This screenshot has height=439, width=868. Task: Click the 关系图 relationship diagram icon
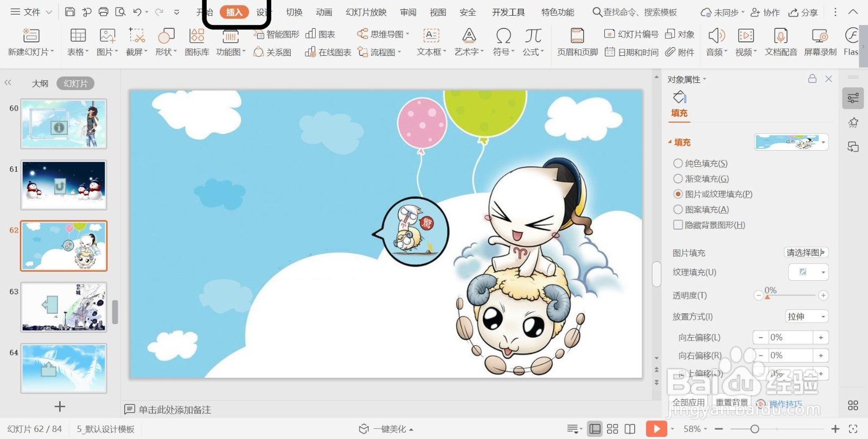click(x=259, y=52)
